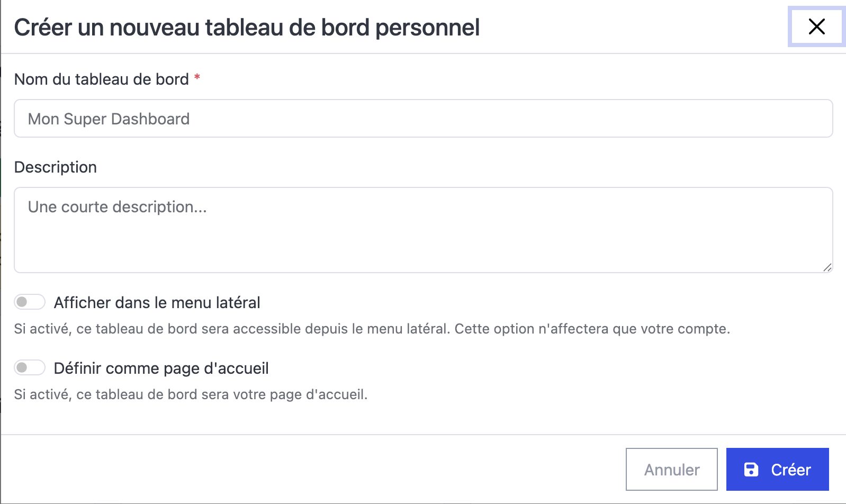The width and height of the screenshot is (846, 504).
Task: Click the 'Mon Super Dashboard' placeholder text
Action: [x=109, y=119]
